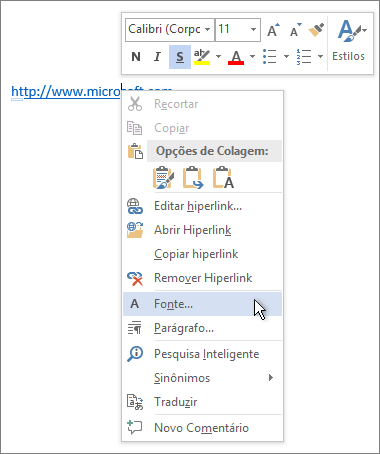380x454 pixels.
Task: Paste keep text only icon
Action: coord(223,178)
